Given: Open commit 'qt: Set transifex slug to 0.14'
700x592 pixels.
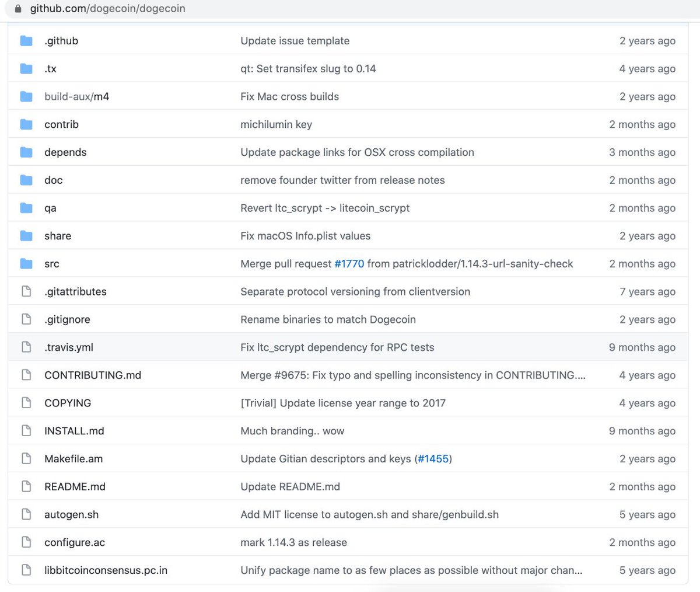Looking at the screenshot, I should [309, 69].
